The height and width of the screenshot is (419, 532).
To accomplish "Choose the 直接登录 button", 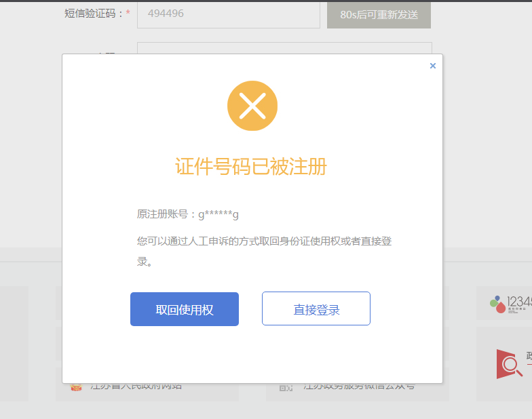I will [316, 309].
